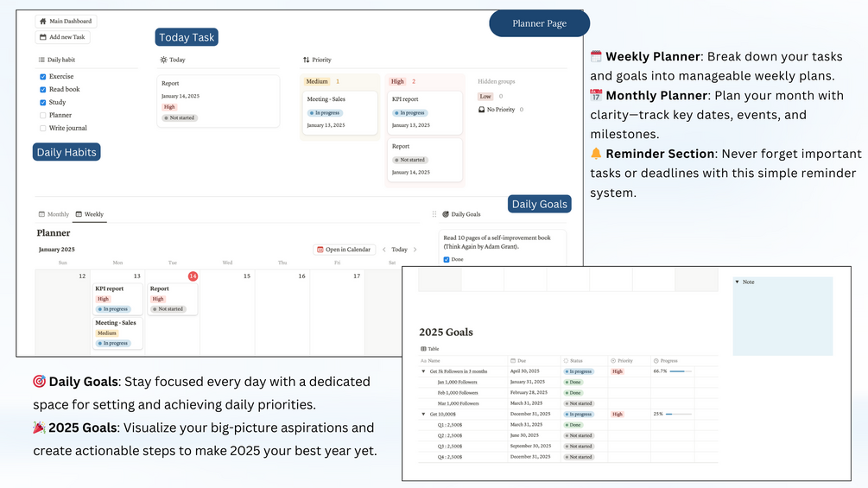Click the Today button in calendar navigation
This screenshot has height=488, width=868.
pos(399,250)
